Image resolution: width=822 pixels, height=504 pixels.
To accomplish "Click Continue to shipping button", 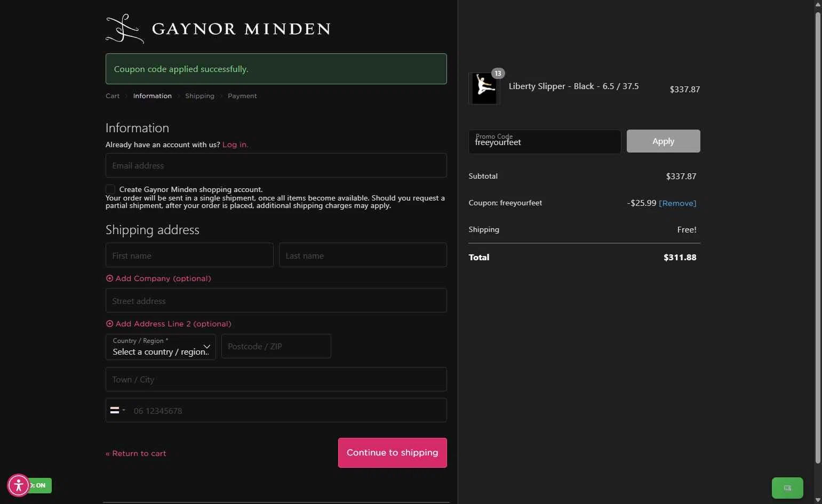I will (393, 453).
